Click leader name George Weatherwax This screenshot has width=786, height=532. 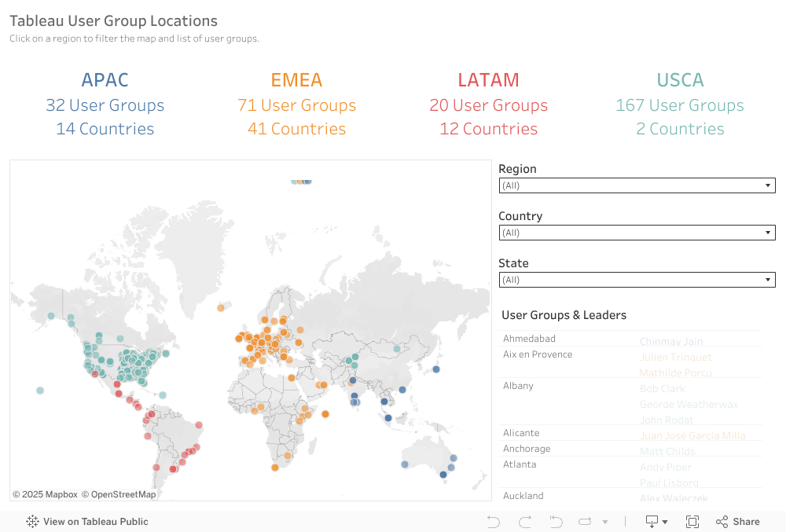(689, 404)
